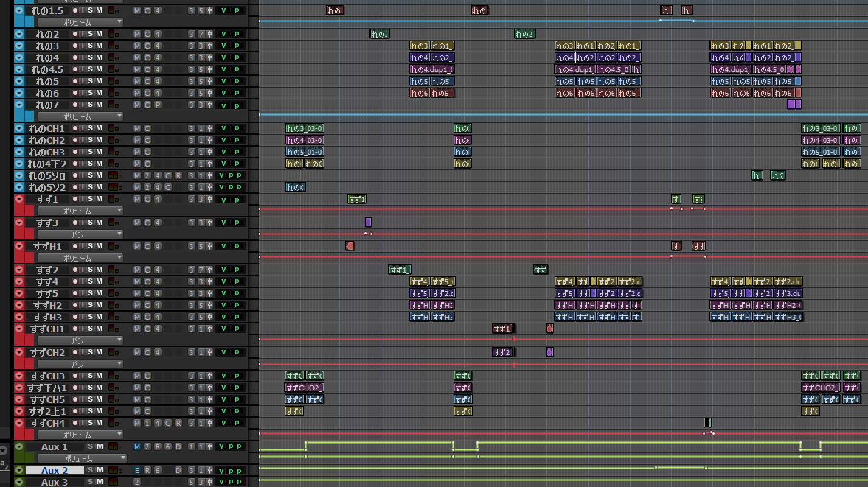Record-arm the れの2 track
This screenshot has width=868, height=487.
pos(74,34)
